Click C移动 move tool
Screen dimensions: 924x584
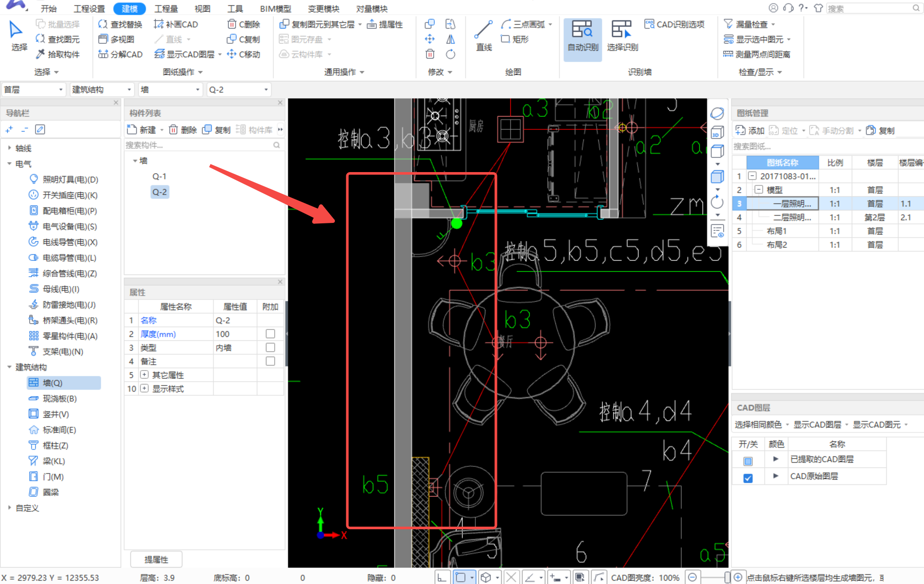pyautogui.click(x=244, y=54)
